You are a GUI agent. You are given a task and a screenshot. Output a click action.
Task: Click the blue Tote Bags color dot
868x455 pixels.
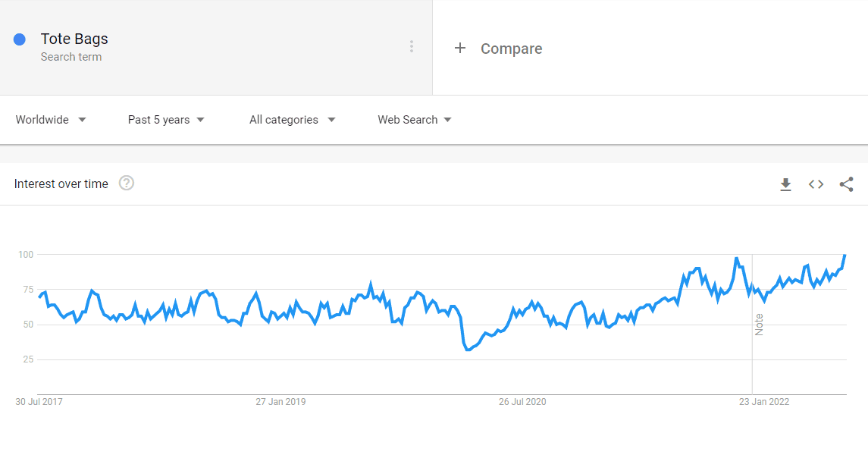tap(20, 39)
